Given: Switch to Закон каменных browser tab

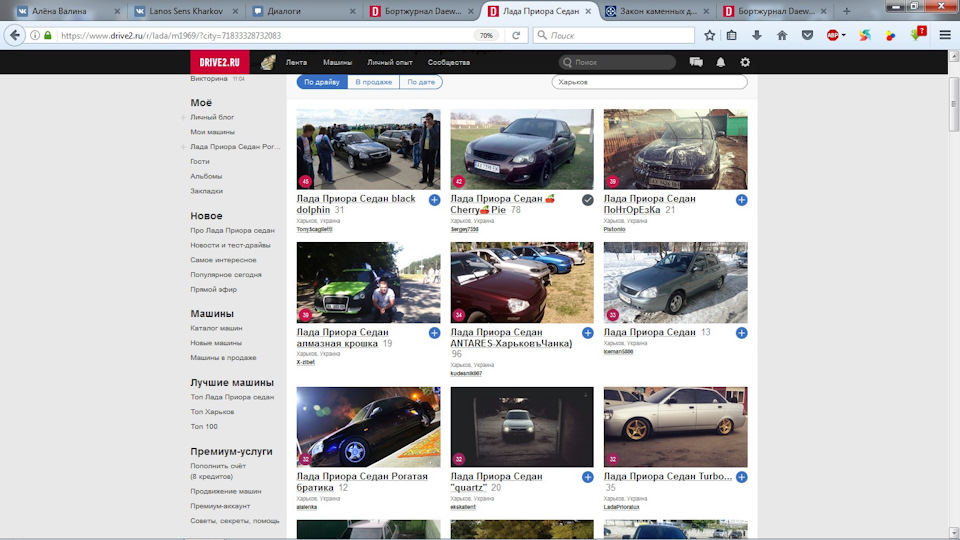Looking at the screenshot, I should tap(658, 11).
